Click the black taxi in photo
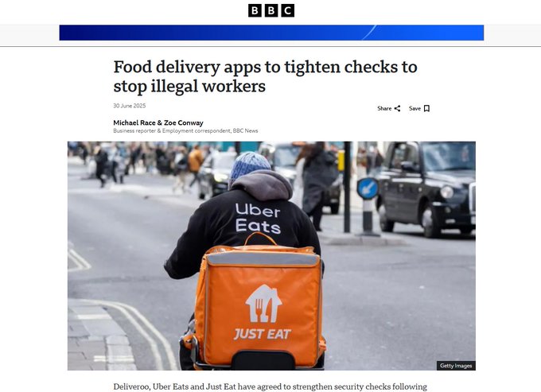This screenshot has height=392, width=541. 426,189
